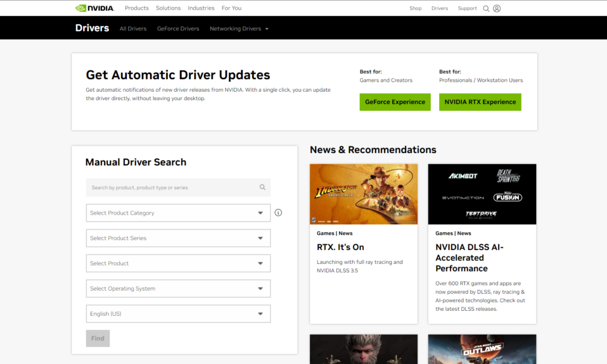Viewport: 607px width, 364px height.
Task: Open Select Operating System dropdown
Action: pyautogui.click(x=178, y=289)
